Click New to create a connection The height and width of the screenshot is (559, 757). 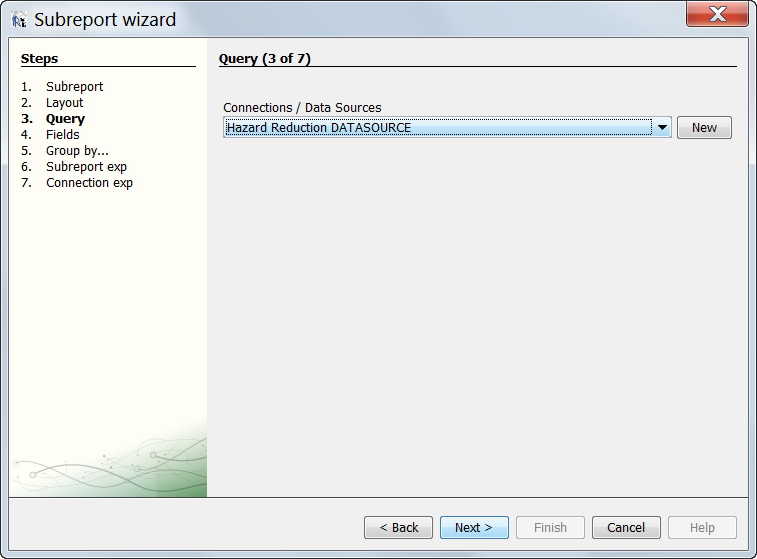704,128
